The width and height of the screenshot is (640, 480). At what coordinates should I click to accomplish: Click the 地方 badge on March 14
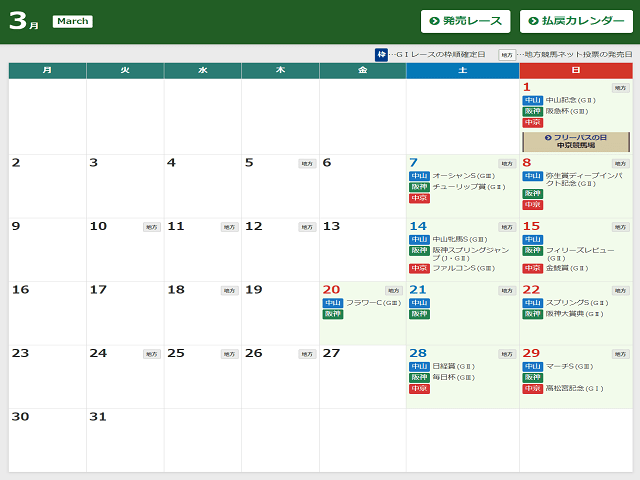pyautogui.click(x=507, y=227)
